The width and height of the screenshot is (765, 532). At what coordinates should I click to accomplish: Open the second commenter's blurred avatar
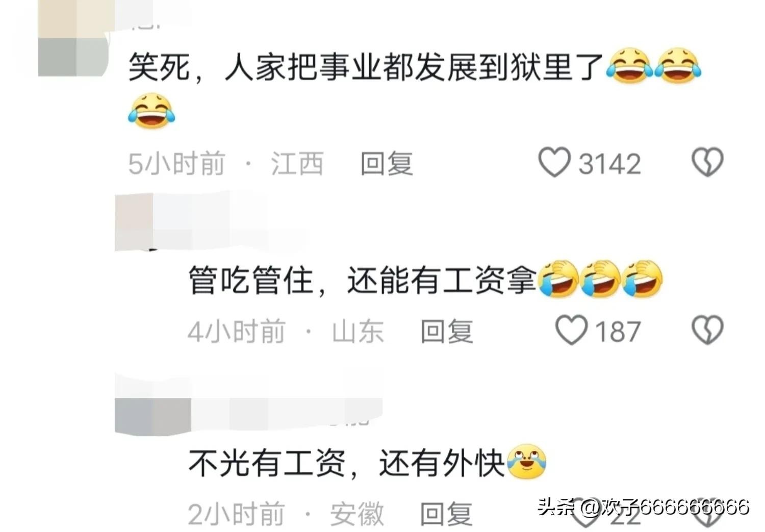click(x=134, y=221)
